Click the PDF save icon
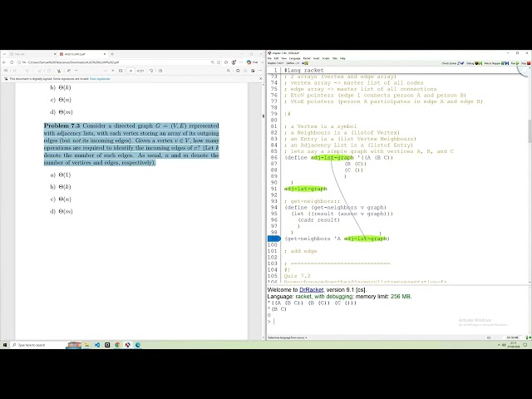Viewport: 532px width, 399px height. click(245, 71)
